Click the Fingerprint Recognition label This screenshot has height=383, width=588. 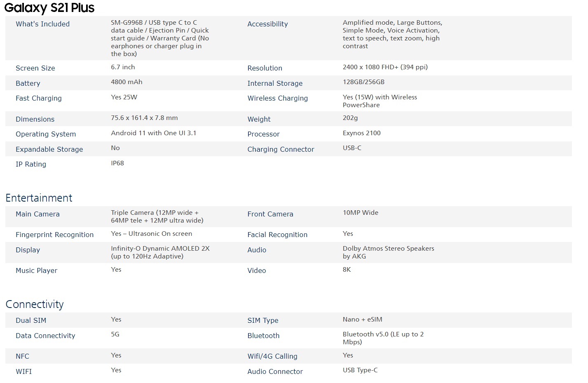[54, 235]
